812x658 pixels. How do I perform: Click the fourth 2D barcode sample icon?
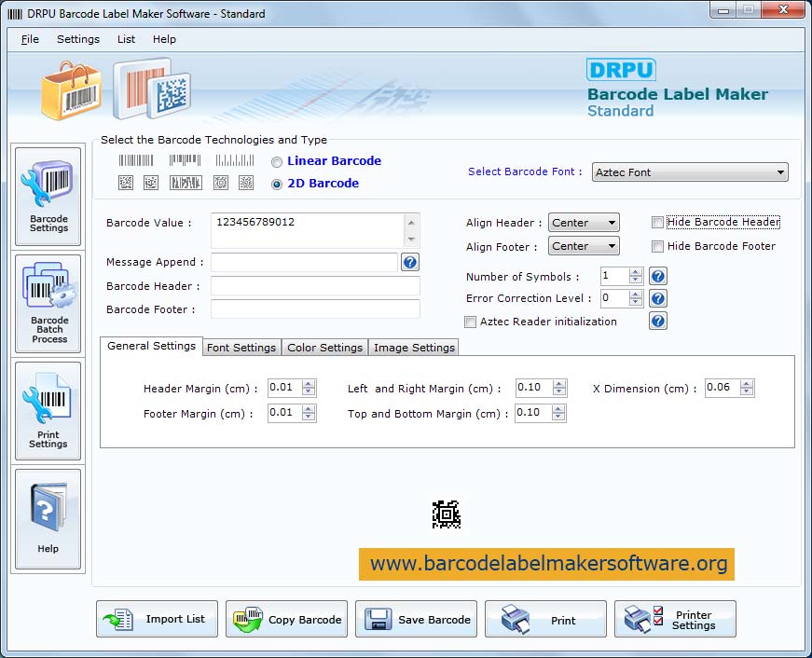(x=221, y=183)
